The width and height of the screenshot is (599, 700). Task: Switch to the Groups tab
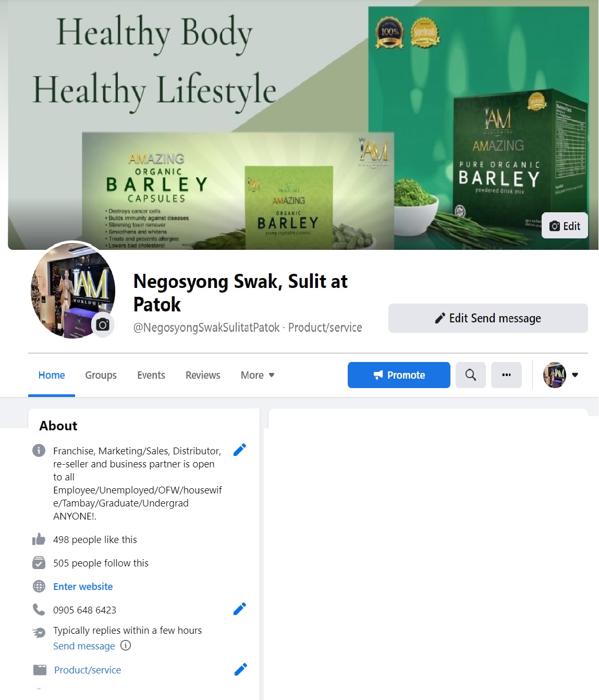[101, 375]
